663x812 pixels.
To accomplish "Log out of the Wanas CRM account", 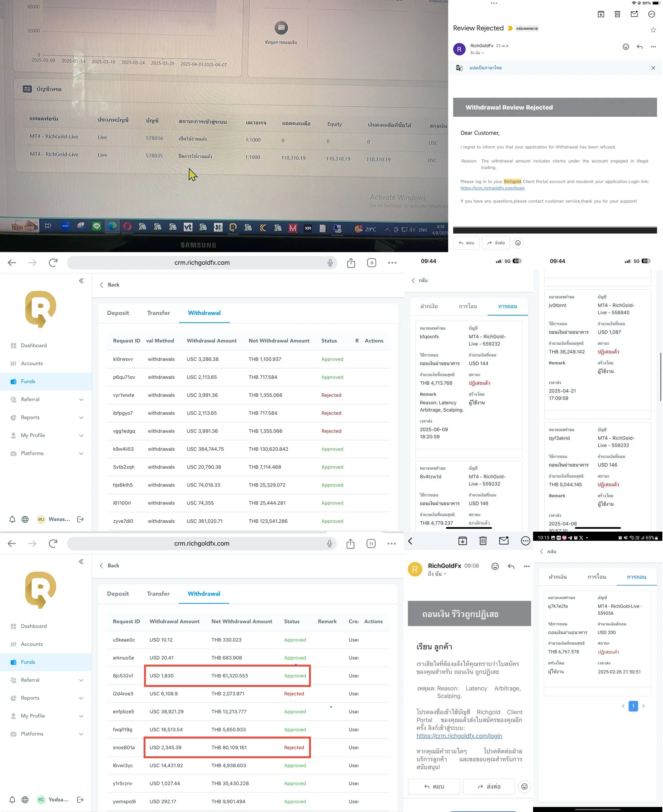I will pyautogui.click(x=81, y=519).
